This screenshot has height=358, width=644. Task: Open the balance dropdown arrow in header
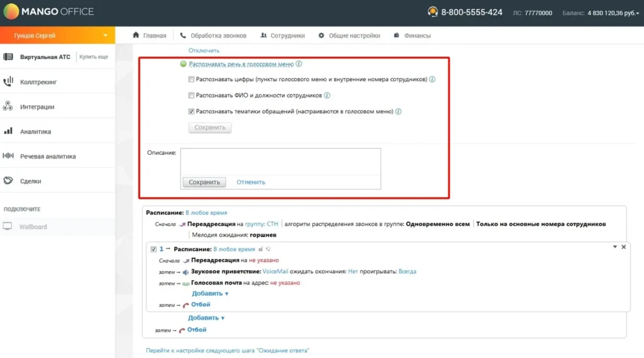tap(638, 13)
